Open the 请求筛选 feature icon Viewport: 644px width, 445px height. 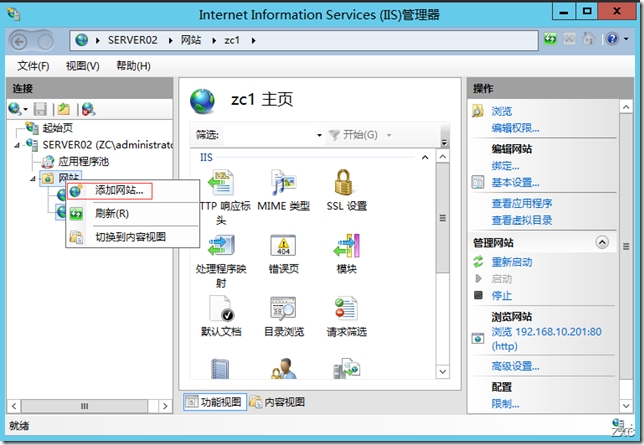[x=346, y=308]
